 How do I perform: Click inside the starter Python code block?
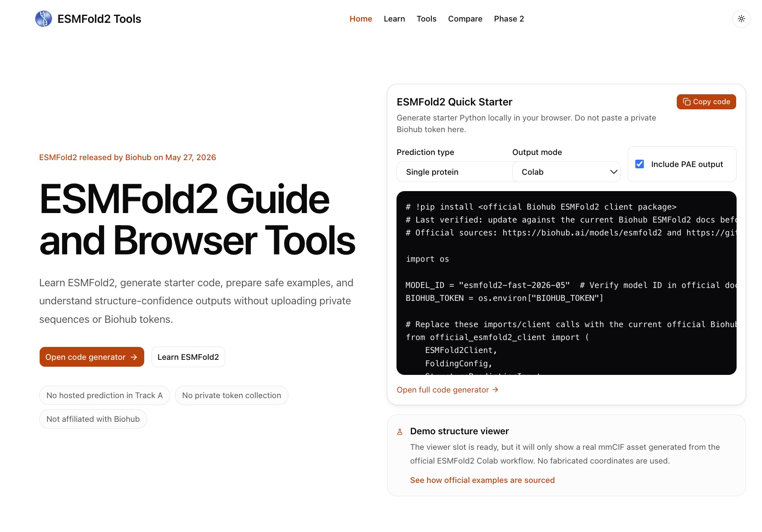(x=566, y=283)
